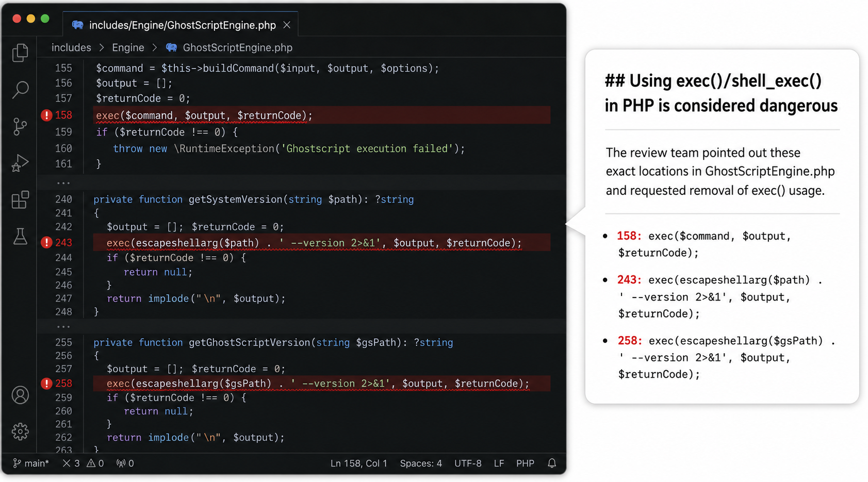Click line number 255 in gutter

point(63,342)
